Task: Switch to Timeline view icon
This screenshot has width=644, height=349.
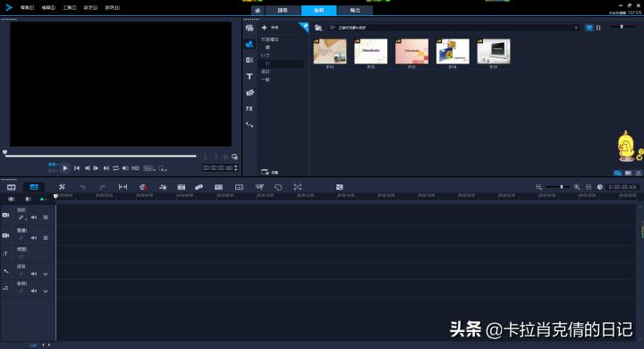Action: pos(34,187)
